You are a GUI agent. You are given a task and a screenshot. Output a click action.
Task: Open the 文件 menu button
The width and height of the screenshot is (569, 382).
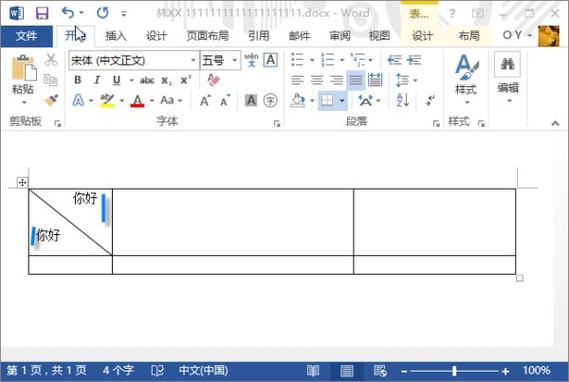26,36
